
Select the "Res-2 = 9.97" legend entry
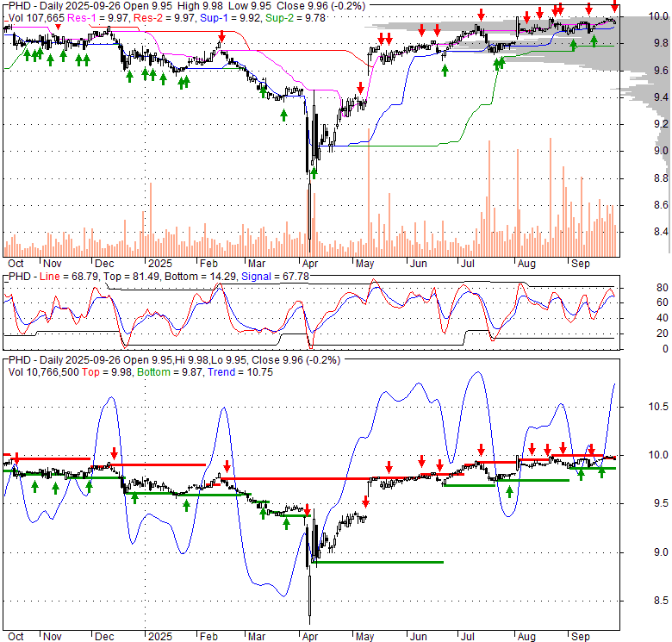165,18
